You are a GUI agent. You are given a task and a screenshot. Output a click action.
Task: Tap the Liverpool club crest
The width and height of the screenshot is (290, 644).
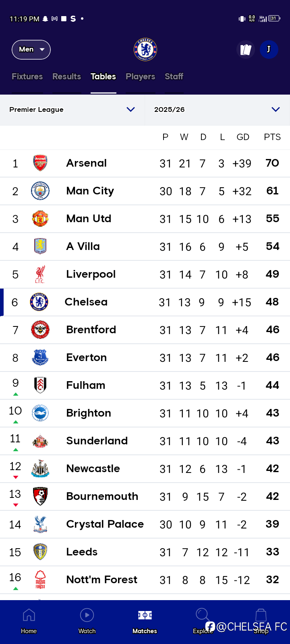[40, 274]
